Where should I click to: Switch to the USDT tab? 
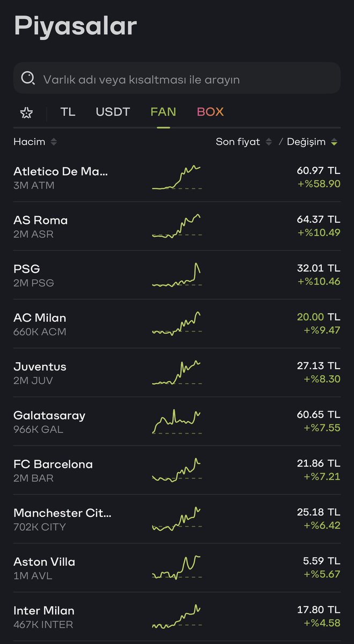pyautogui.click(x=113, y=112)
